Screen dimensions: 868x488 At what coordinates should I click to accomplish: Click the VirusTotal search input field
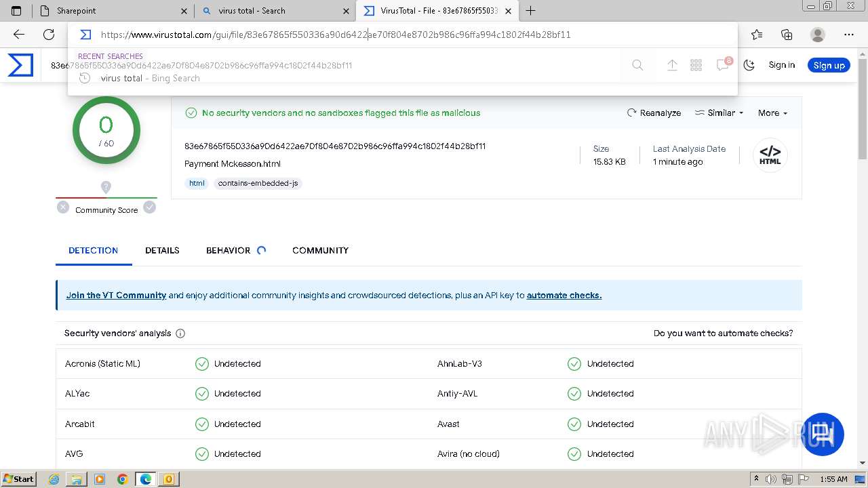coord(336,66)
